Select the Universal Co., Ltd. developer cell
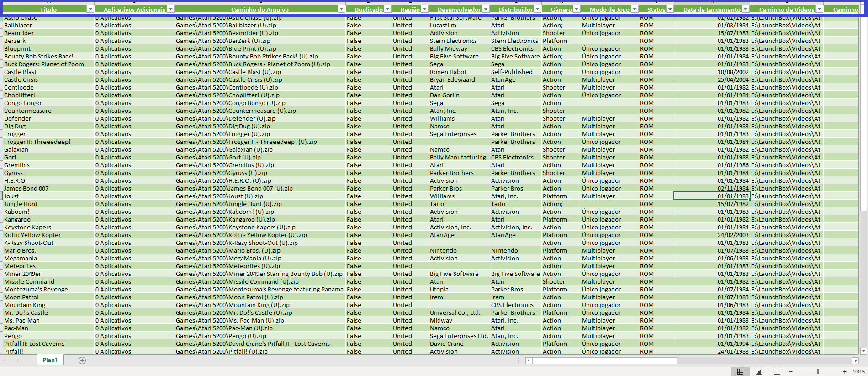 click(x=459, y=312)
